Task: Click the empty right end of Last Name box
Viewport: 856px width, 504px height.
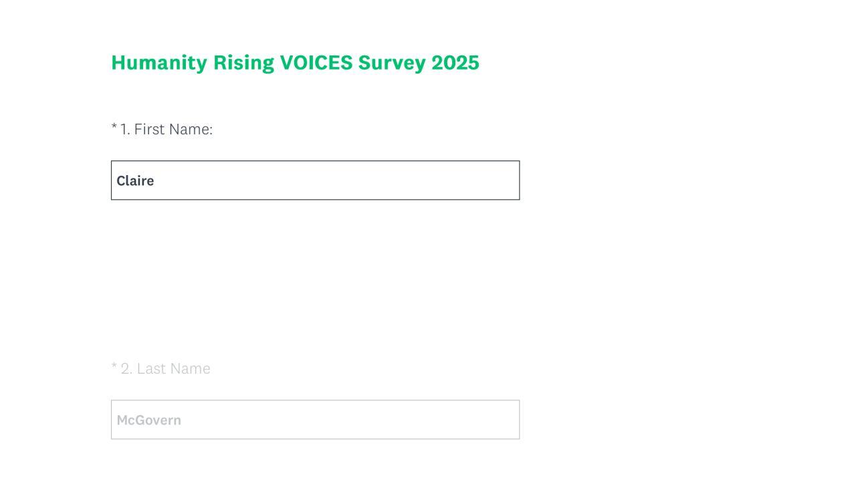Action: coord(468,420)
